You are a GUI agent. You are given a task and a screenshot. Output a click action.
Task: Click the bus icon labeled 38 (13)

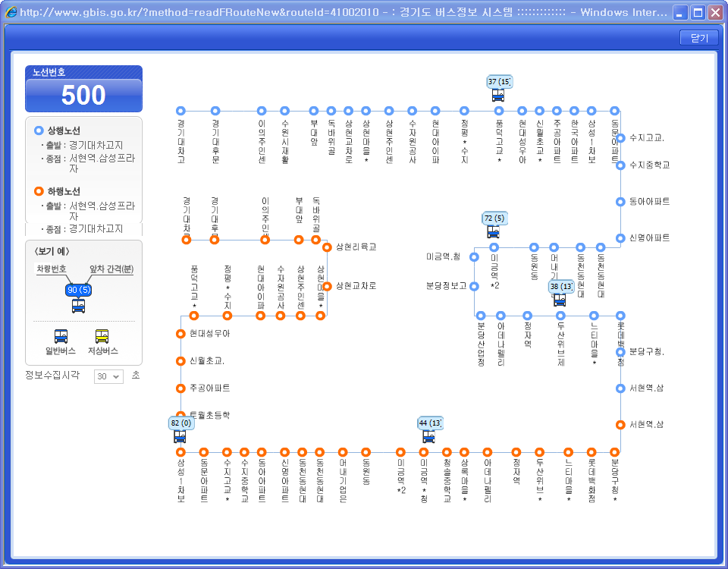560,300
